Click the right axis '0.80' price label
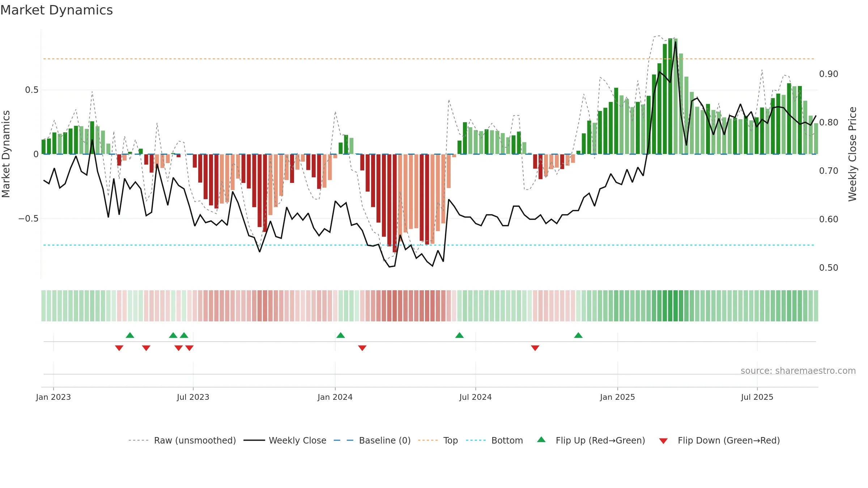Viewport: 868px width, 488px height. click(829, 123)
